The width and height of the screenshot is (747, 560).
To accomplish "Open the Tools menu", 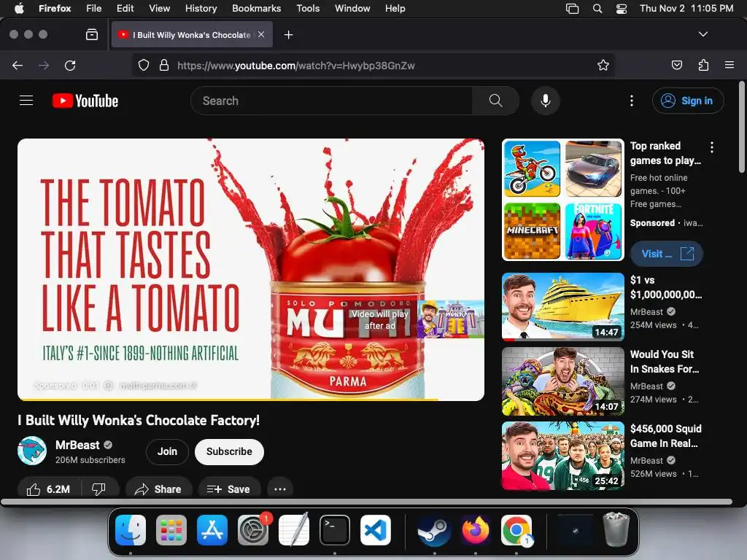I will 308,8.
